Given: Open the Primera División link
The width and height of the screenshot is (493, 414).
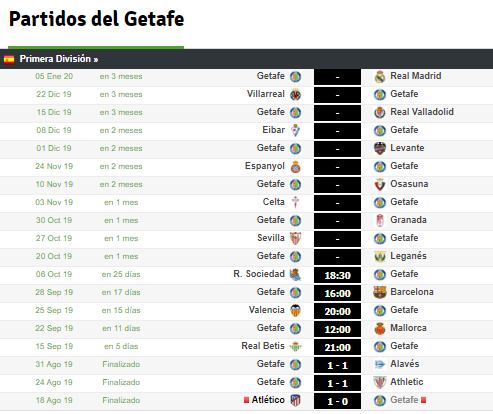Looking at the screenshot, I should tap(59, 59).
